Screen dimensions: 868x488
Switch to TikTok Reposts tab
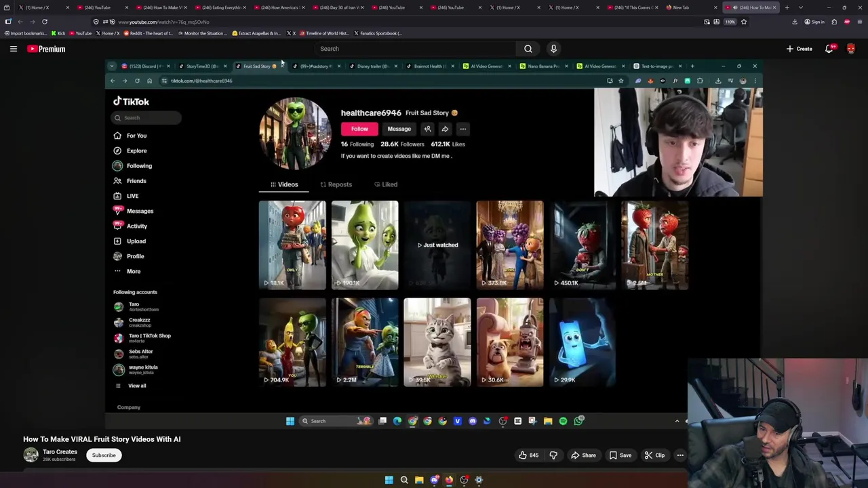336,184
